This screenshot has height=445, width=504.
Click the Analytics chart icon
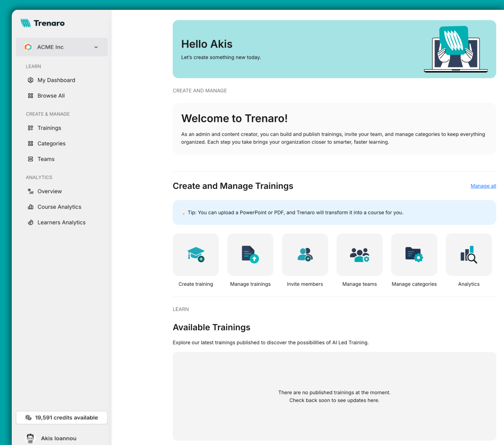click(x=468, y=254)
